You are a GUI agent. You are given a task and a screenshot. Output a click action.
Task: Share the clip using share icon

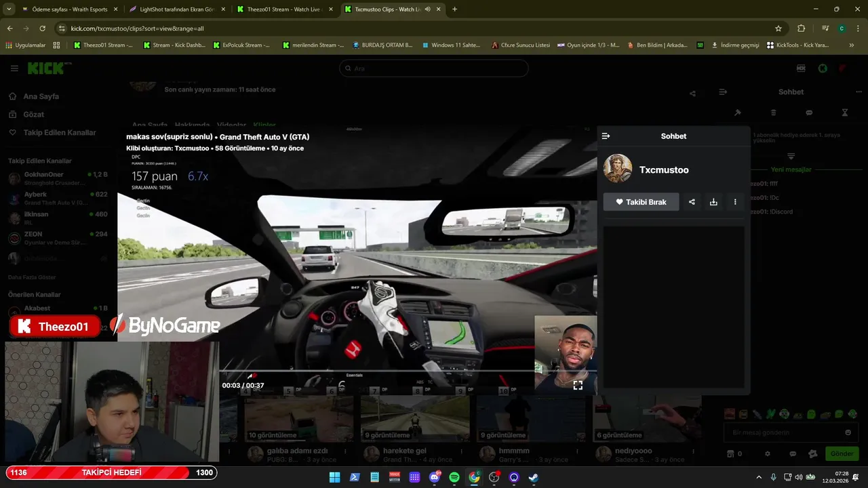692,202
